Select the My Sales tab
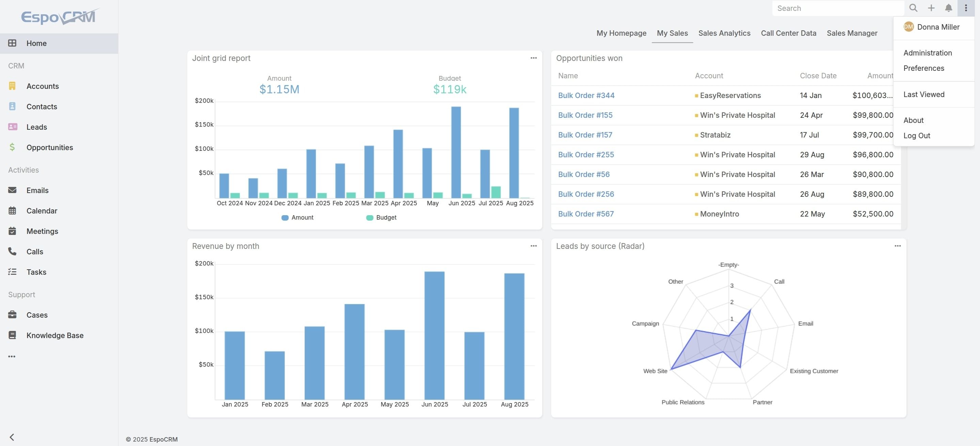Viewport: 980px width, 446px height. [672, 33]
